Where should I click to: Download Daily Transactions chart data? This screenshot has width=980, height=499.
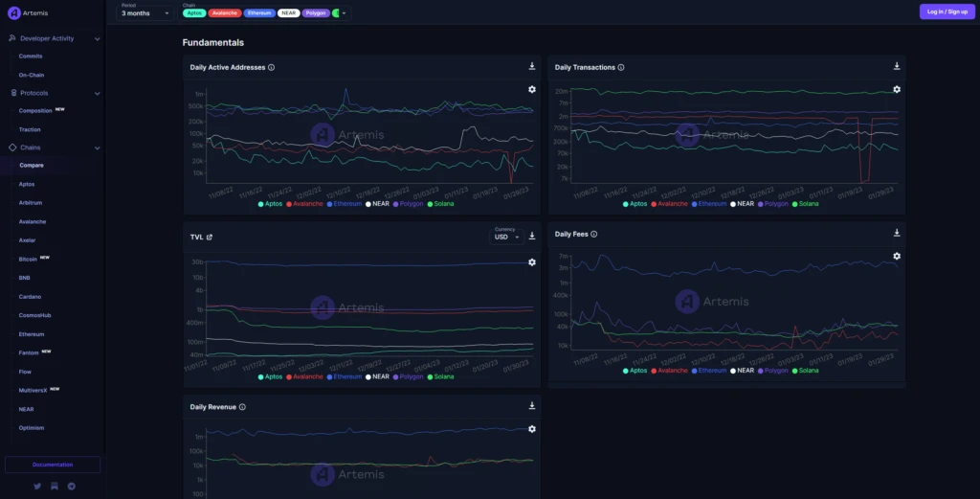coord(896,66)
